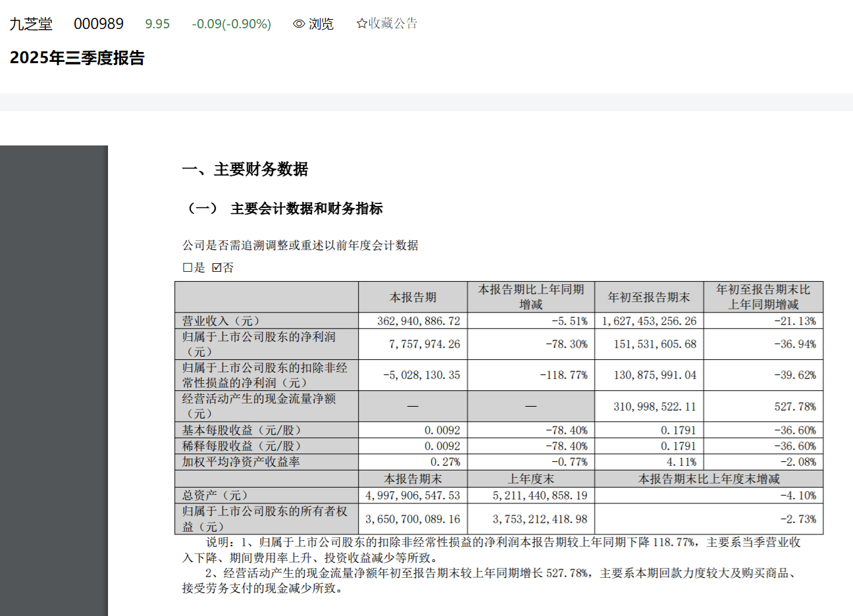This screenshot has height=616, width=853.
Task: Click the price change -0.09(-0.90%)
Action: coord(231,24)
